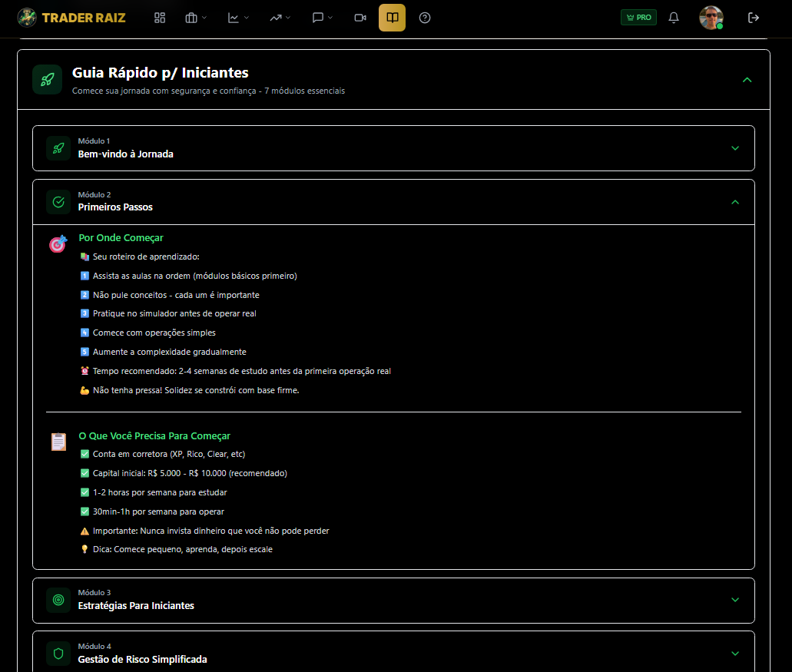
Task: Open the trending arrow dropdown in navbar
Action: click(280, 18)
